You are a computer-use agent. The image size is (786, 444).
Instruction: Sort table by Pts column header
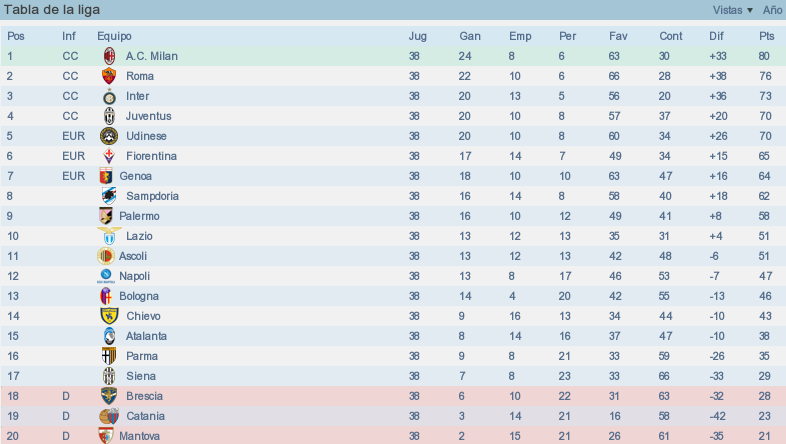click(766, 36)
